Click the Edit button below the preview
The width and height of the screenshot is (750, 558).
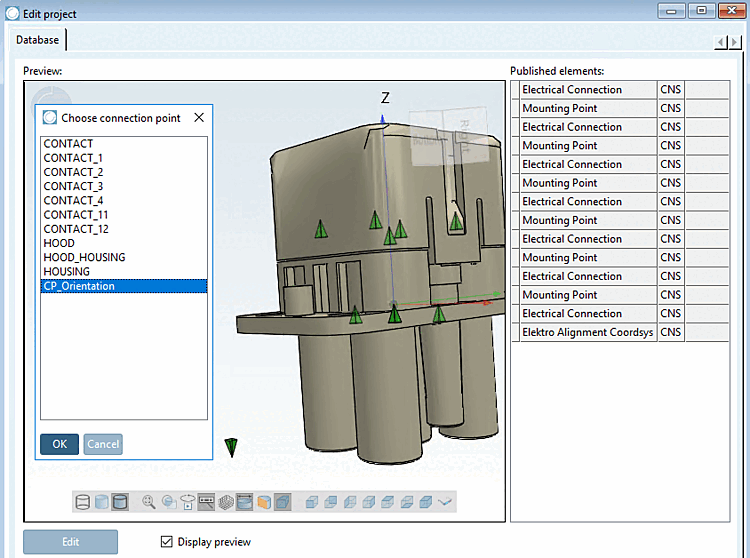coord(70,542)
